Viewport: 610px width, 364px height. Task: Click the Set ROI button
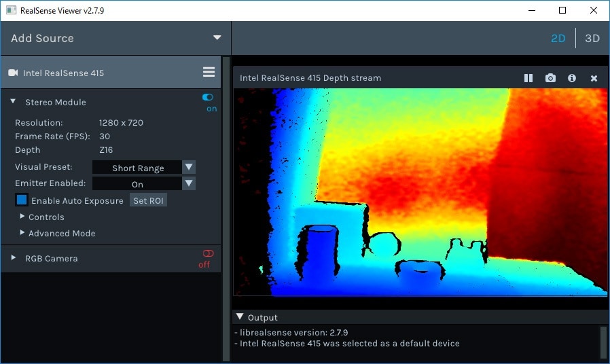point(148,200)
